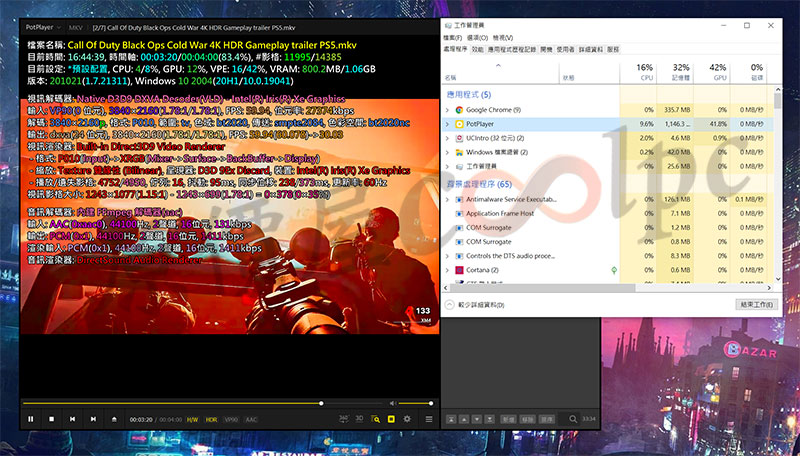Open the 檔案(F) menu in Task Manager
Screen dimensions: 800x456
click(453, 38)
